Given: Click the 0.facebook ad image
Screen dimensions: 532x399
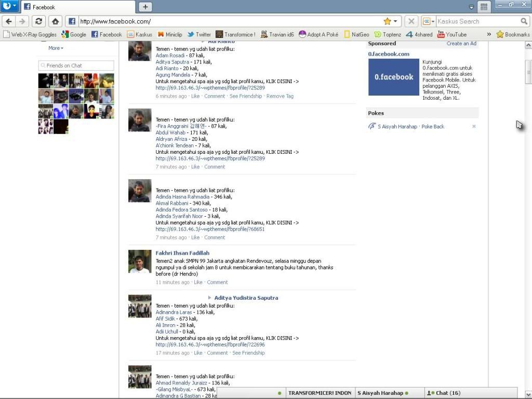Looking at the screenshot, I should (394, 77).
